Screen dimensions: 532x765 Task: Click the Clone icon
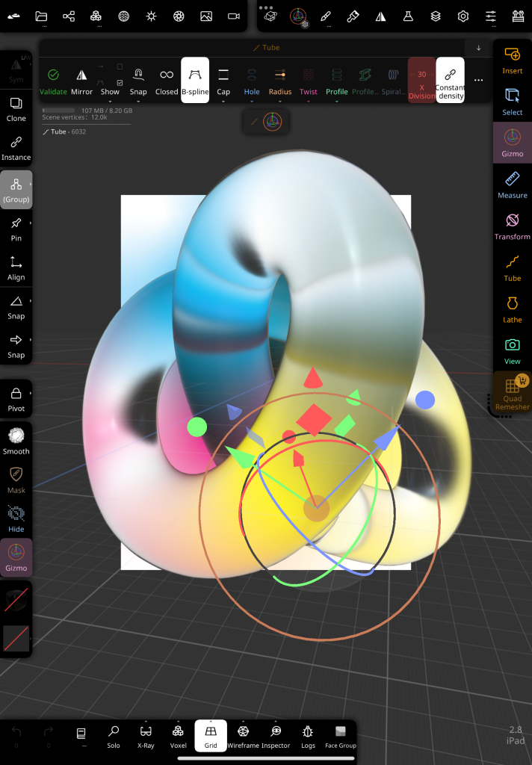[16, 108]
